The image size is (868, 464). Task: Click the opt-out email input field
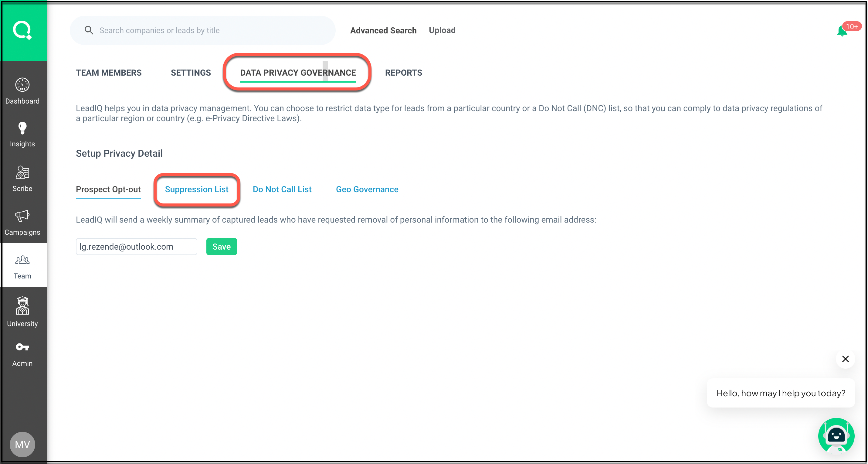point(136,247)
